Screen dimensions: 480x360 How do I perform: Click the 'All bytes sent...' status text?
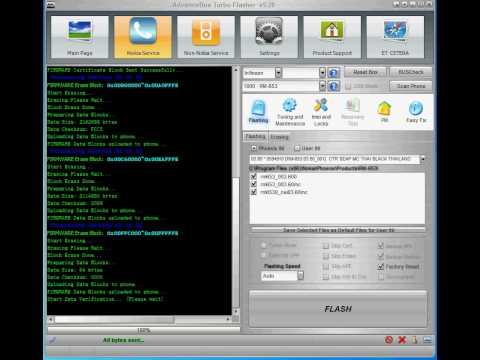coord(123,340)
